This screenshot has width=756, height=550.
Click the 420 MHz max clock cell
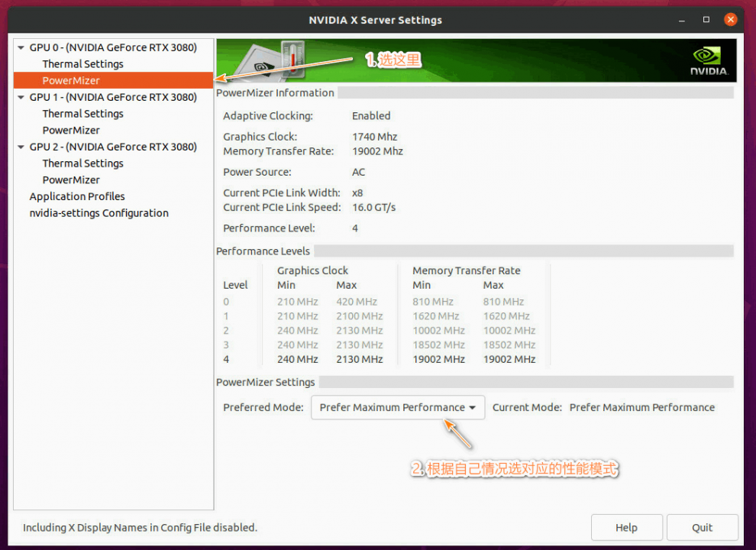[x=357, y=302]
